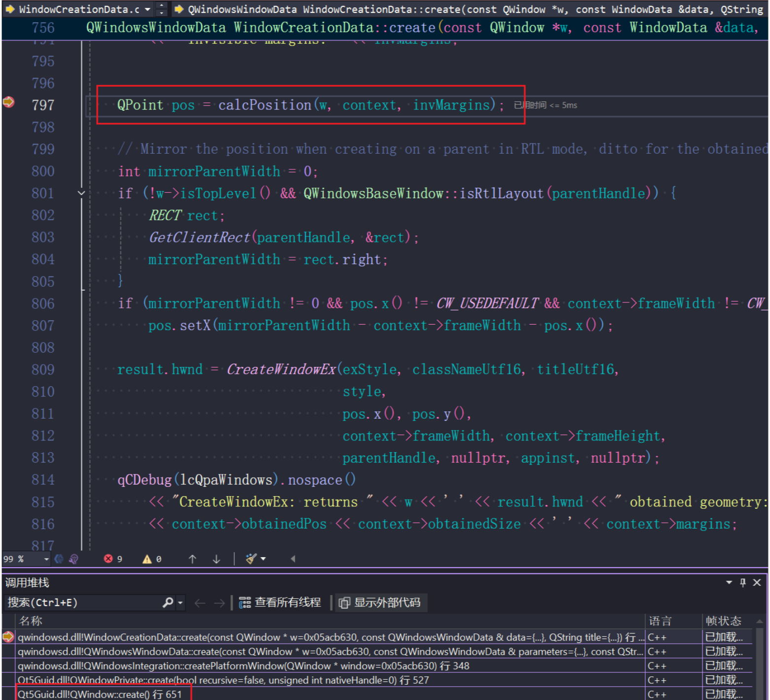The height and width of the screenshot is (700, 770).
Task: Navigate back in call stack search results
Action: [x=200, y=603]
